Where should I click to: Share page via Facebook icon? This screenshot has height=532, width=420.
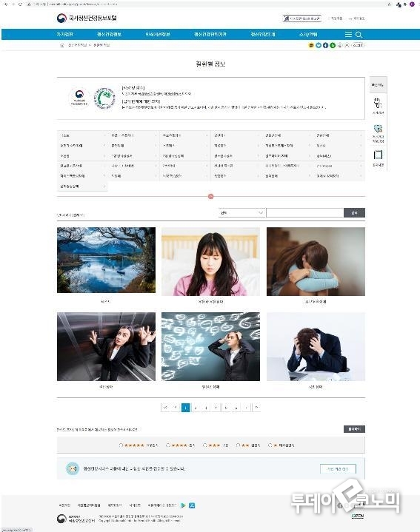click(x=326, y=45)
